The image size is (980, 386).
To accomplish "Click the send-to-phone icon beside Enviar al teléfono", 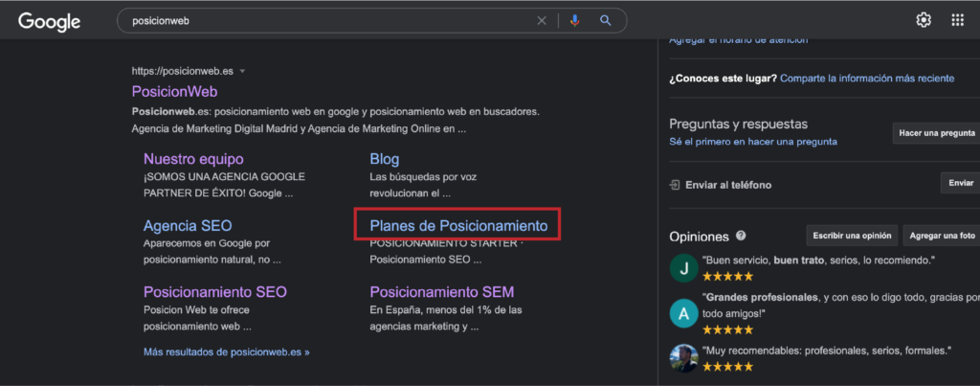I will tap(675, 185).
